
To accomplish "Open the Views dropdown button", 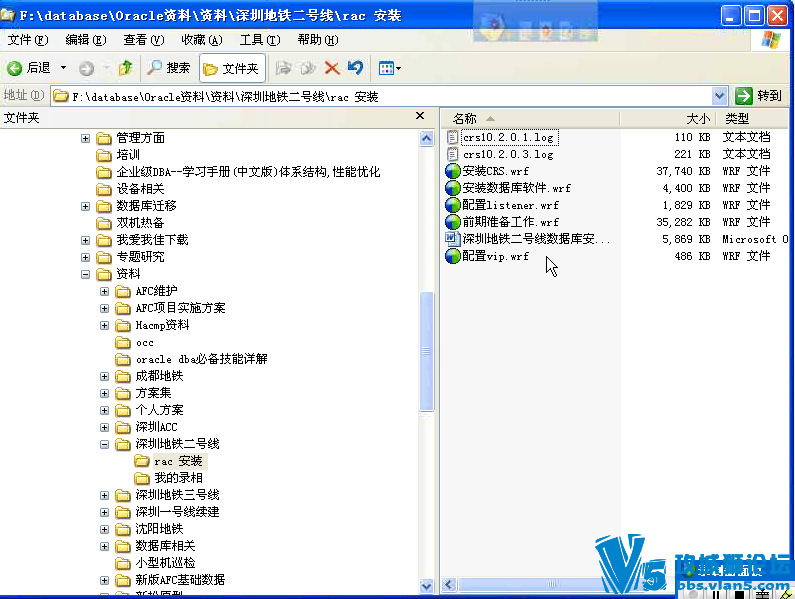I will click(x=389, y=68).
